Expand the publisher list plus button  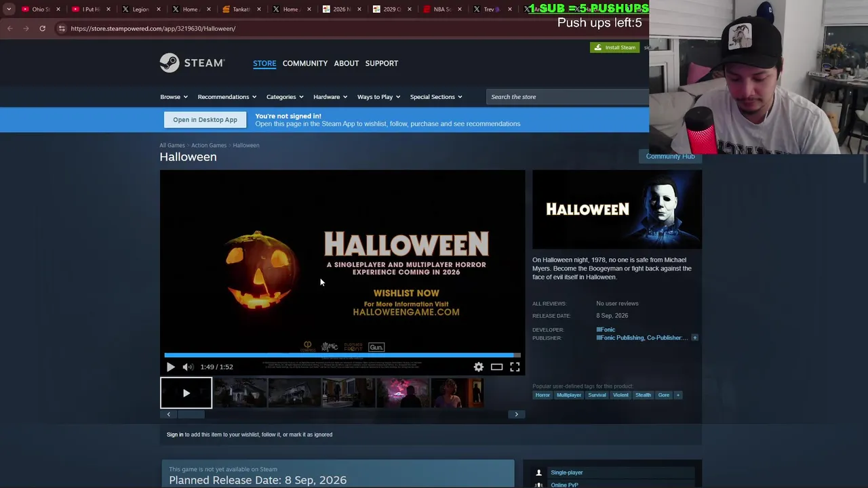coord(694,338)
